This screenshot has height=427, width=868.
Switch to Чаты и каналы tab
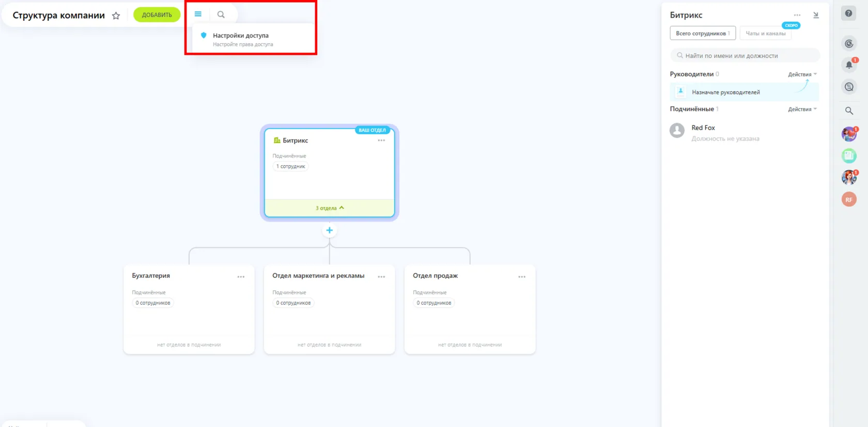click(x=765, y=34)
